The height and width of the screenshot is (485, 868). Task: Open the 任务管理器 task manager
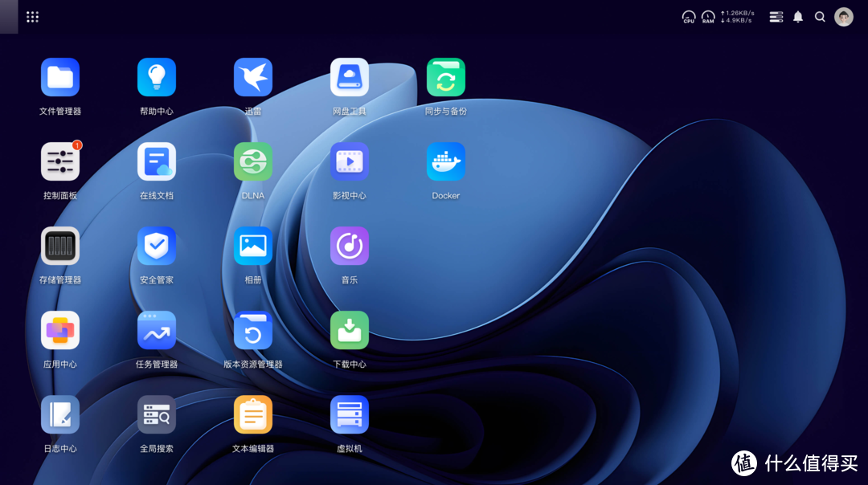tap(157, 330)
